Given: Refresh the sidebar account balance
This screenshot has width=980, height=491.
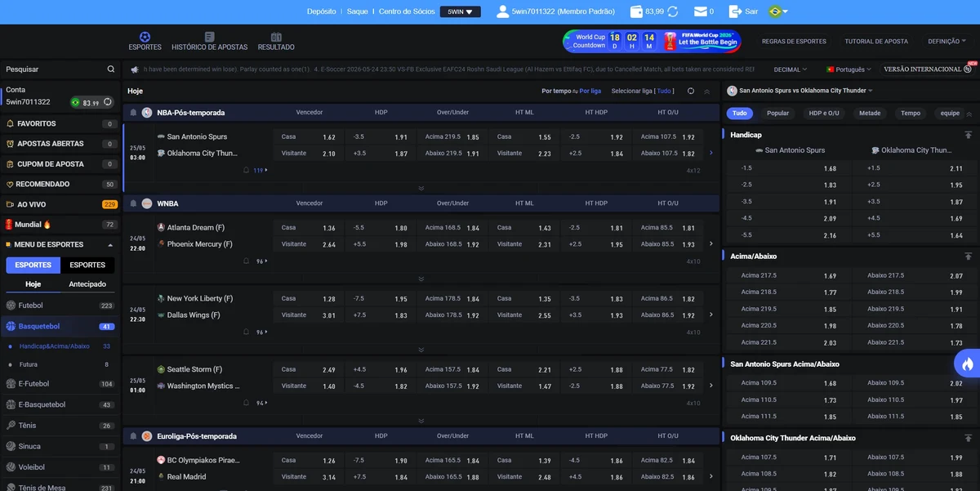Looking at the screenshot, I should [107, 102].
